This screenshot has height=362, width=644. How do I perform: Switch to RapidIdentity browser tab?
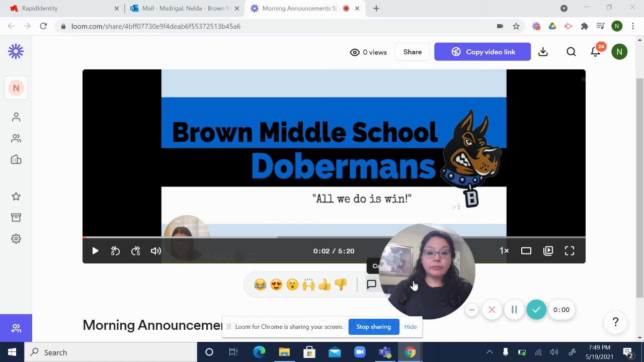tap(63, 9)
